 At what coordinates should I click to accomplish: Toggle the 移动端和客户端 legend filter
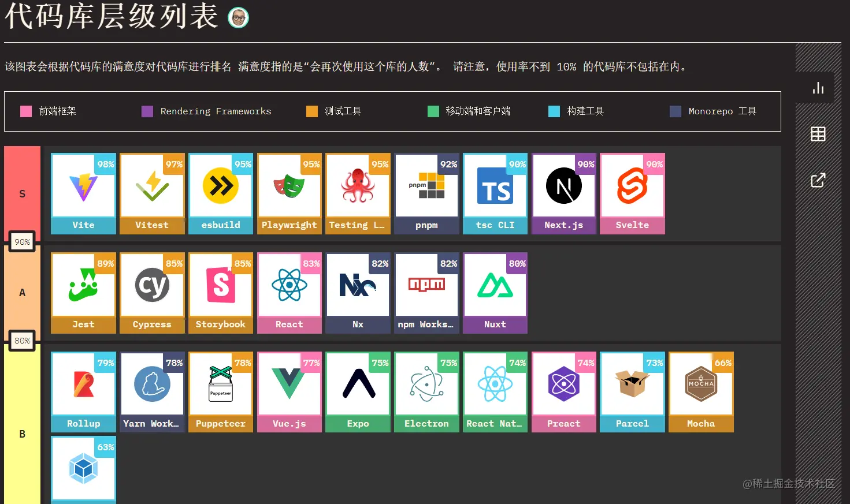click(469, 111)
